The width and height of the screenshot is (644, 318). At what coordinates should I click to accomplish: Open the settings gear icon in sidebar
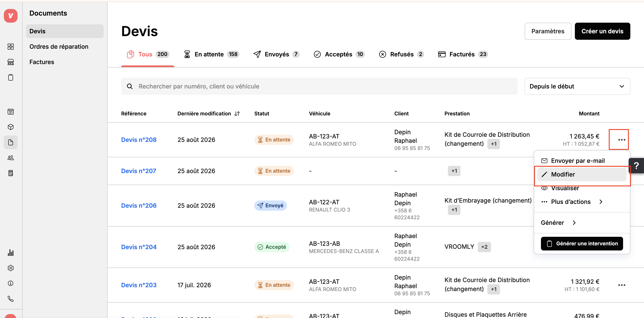point(10,268)
